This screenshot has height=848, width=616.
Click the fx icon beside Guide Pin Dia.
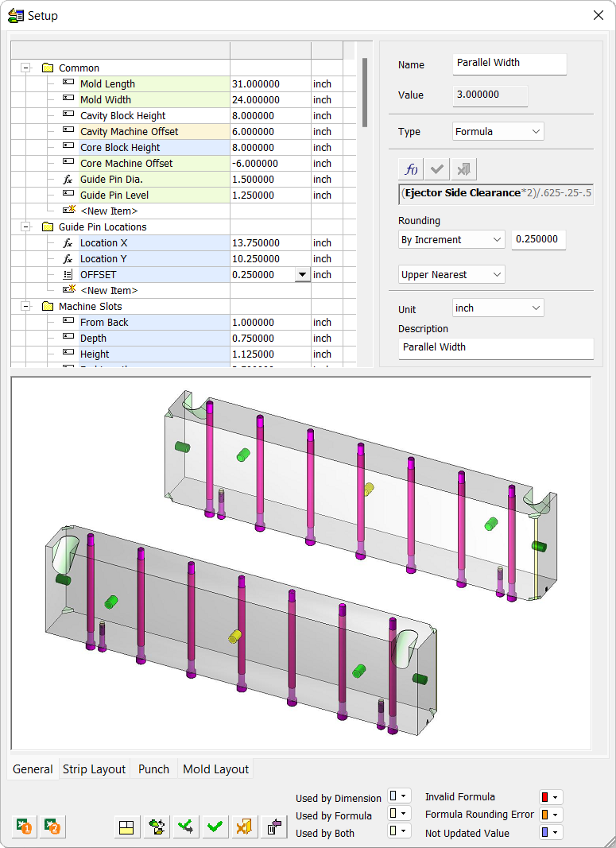tap(68, 179)
